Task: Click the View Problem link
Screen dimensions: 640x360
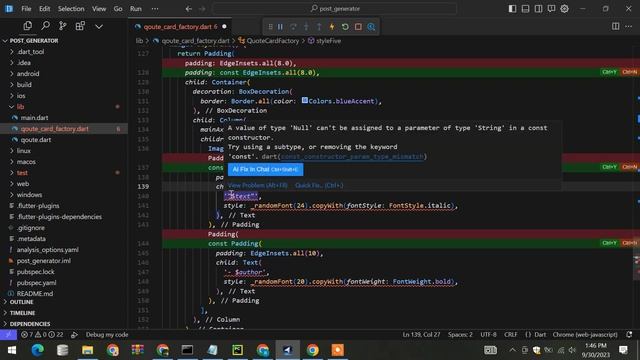Action: [x=258, y=185]
